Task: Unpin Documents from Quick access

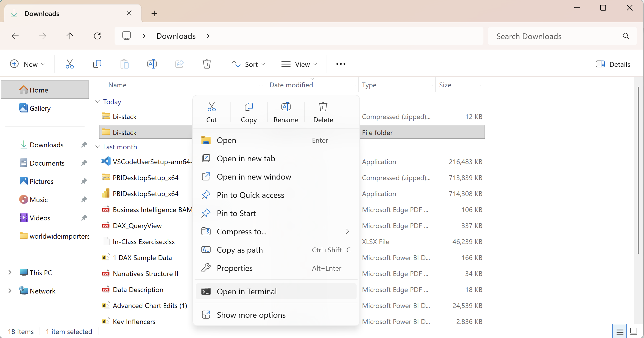Action: (x=84, y=163)
